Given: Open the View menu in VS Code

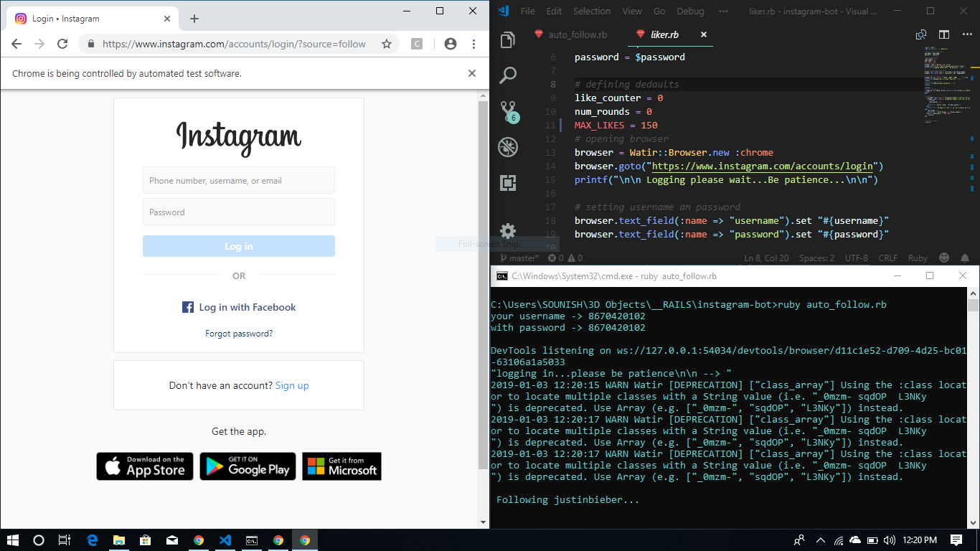Looking at the screenshot, I should (632, 11).
